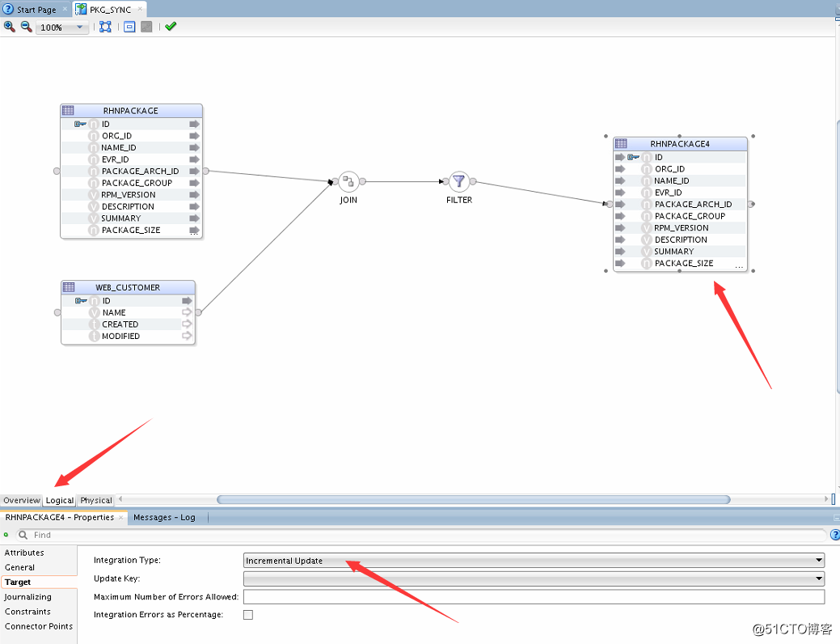Click the small green dot icon beside Find
840x644 pixels.
pos(6,535)
